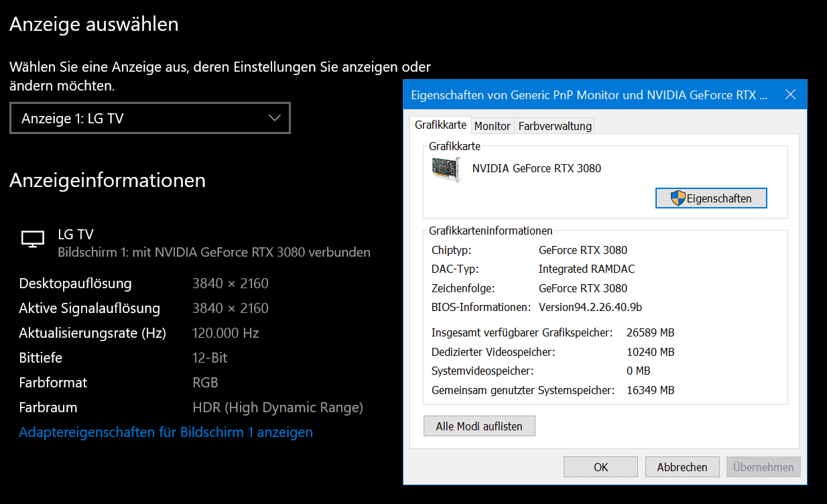Click the Integrated RAMDAC value
Screen dimensions: 827x504
(586, 269)
